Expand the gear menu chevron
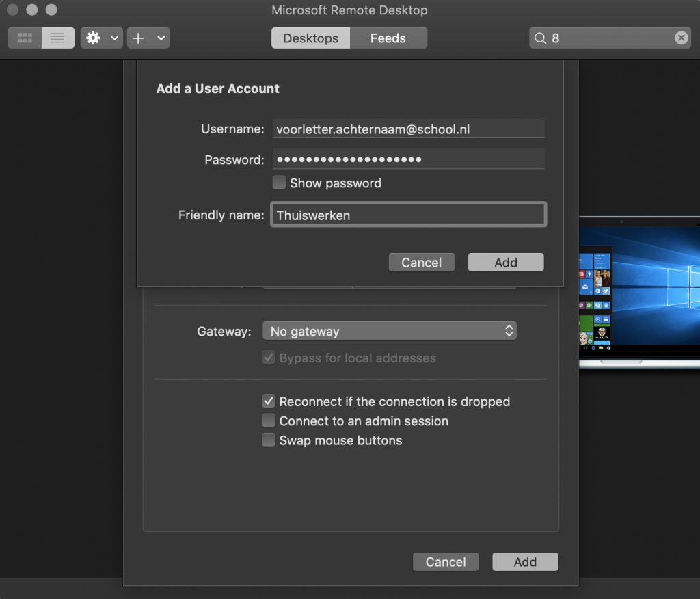Screen dimensions: 700x599 pos(115,38)
